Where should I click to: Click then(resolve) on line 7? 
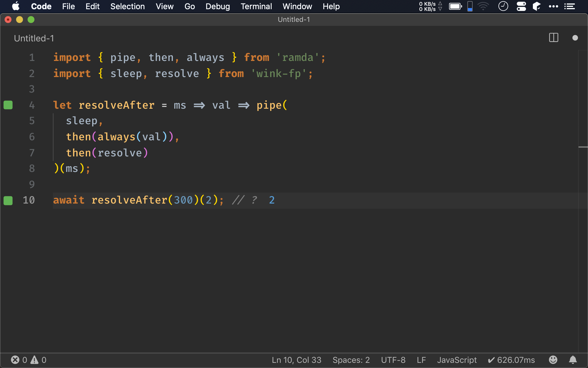coord(107,153)
